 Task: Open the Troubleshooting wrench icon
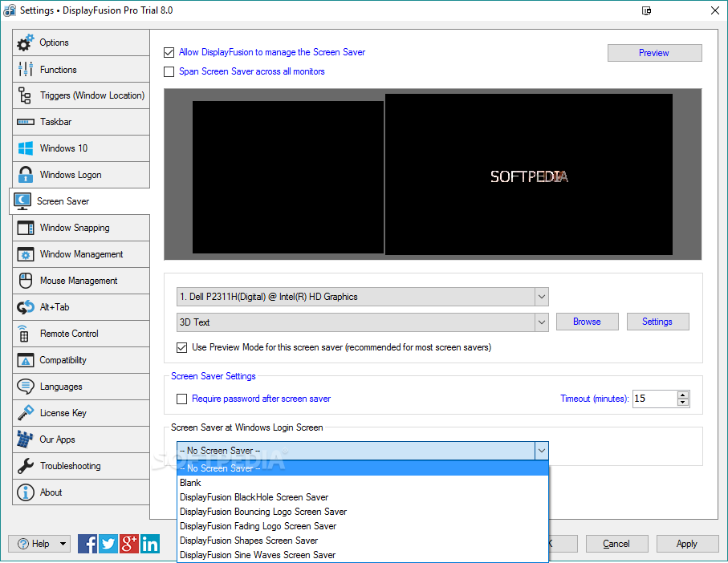click(x=26, y=466)
